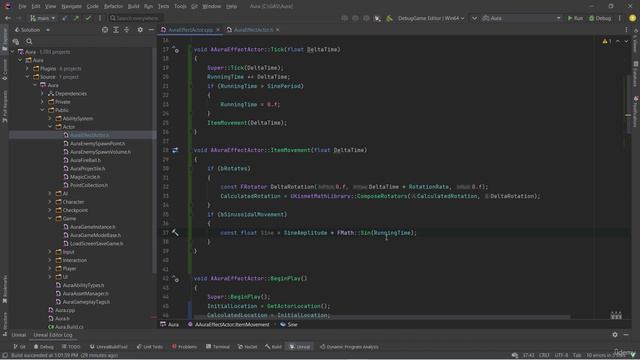Screen dimensions: 640x360
Task: Click the Git push arrow icon
Action: pyautogui.click(x=76, y=18)
